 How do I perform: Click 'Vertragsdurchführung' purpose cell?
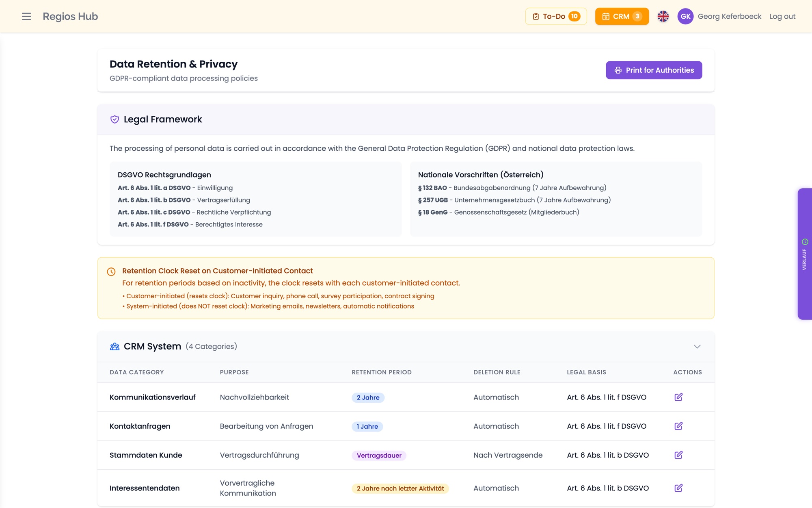click(x=259, y=455)
